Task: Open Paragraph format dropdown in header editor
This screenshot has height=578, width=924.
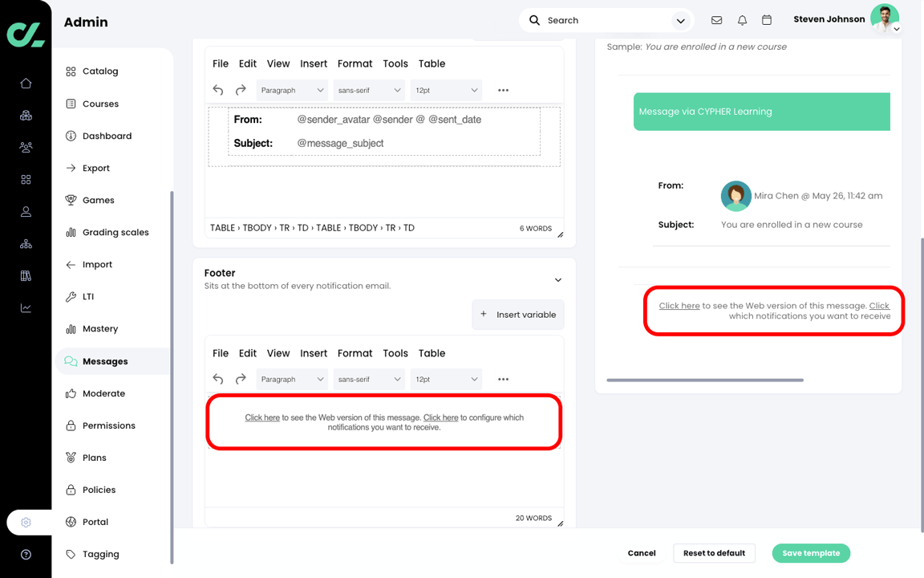Action: 292,90
